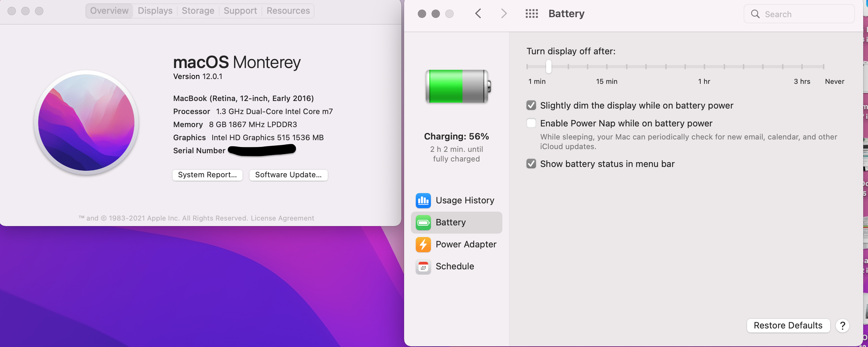Switch to the Displays tab
868x347 pixels.
pyautogui.click(x=155, y=11)
